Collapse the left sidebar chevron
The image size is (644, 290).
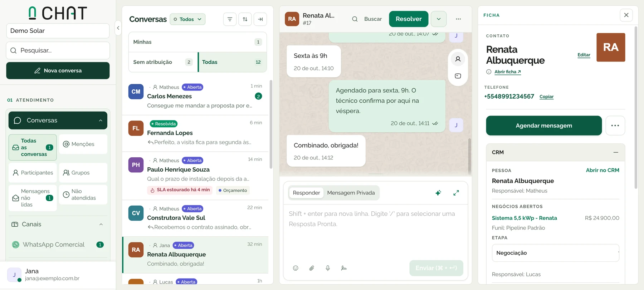118,28
